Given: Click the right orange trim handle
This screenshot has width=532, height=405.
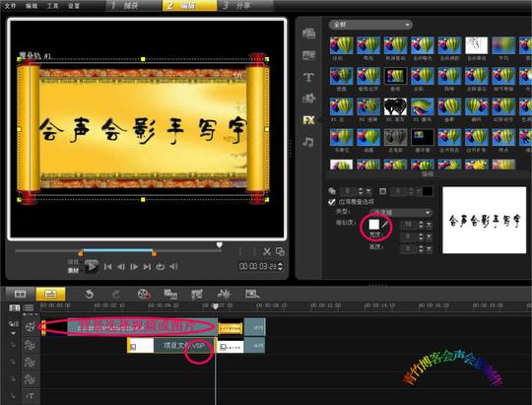Looking at the screenshot, I should click(x=154, y=253).
